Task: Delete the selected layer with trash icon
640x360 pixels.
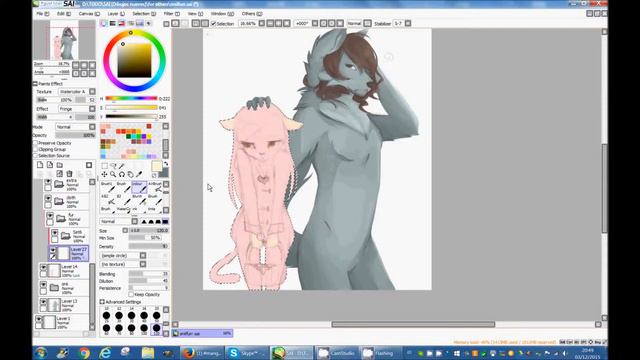Action: [x=69, y=174]
